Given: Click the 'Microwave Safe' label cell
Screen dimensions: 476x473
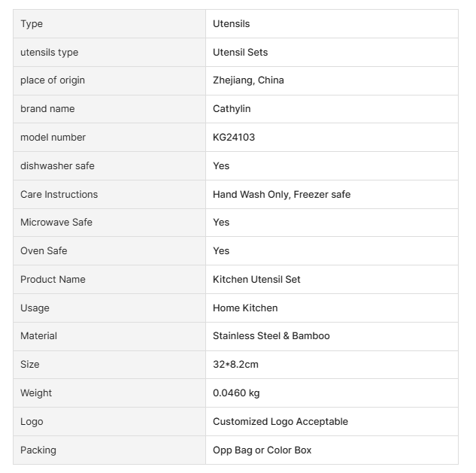Looking at the screenshot, I should point(56,223).
